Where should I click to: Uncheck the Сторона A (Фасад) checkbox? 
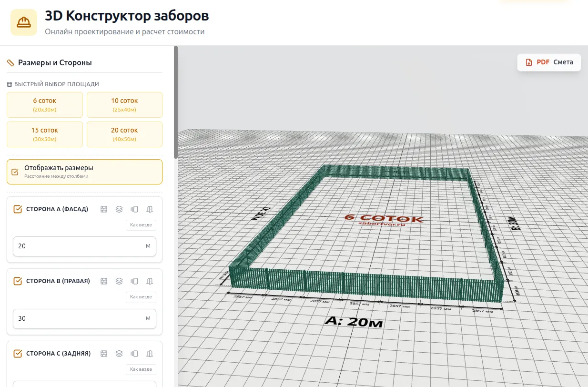(18, 209)
